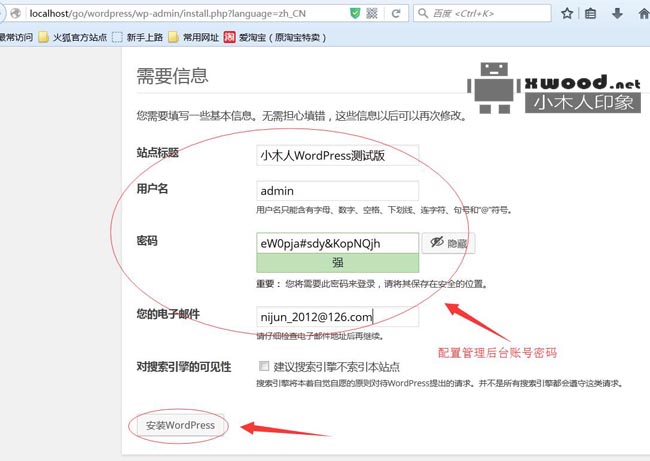Click the 您的电子邮件 input field
Viewport: 650px width, 461px height.
pyautogui.click(x=337, y=317)
